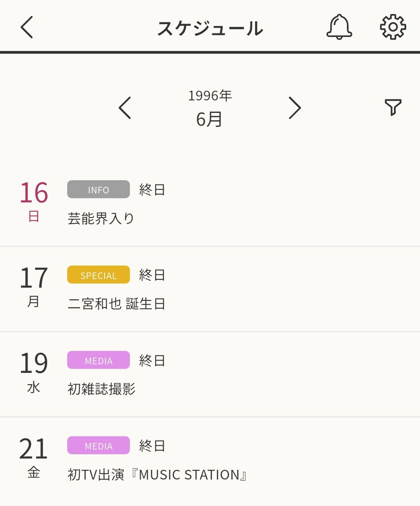
Task: Tap the back arrow in header
Action: pos(27,27)
